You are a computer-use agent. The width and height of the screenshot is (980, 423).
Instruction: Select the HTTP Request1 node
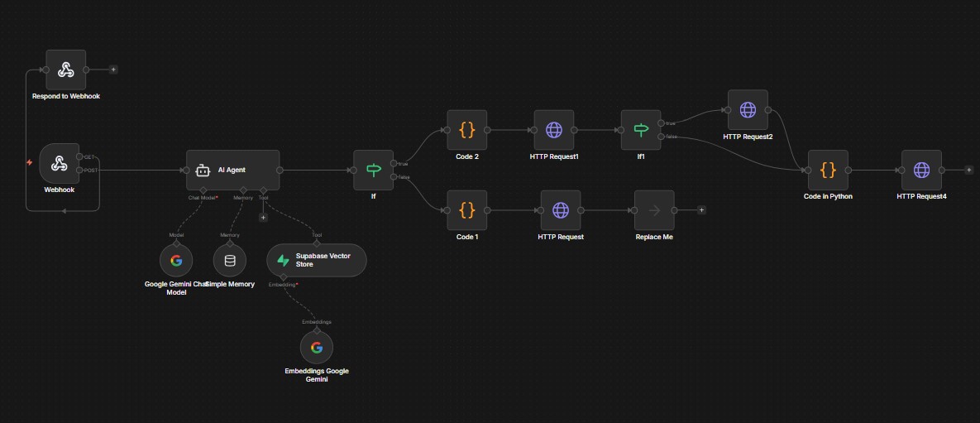pyautogui.click(x=554, y=130)
